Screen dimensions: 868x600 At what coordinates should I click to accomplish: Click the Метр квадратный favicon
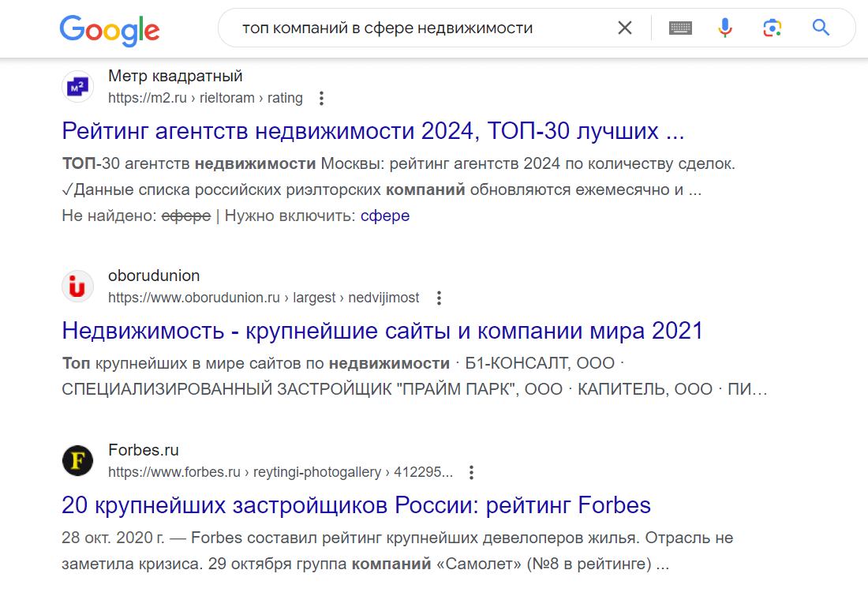[x=77, y=86]
